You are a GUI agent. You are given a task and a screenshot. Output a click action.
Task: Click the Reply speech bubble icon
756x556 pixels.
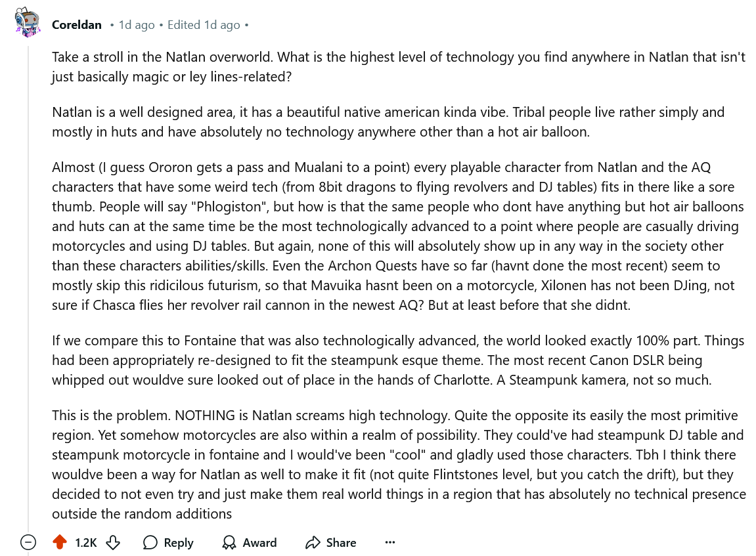pos(150,542)
